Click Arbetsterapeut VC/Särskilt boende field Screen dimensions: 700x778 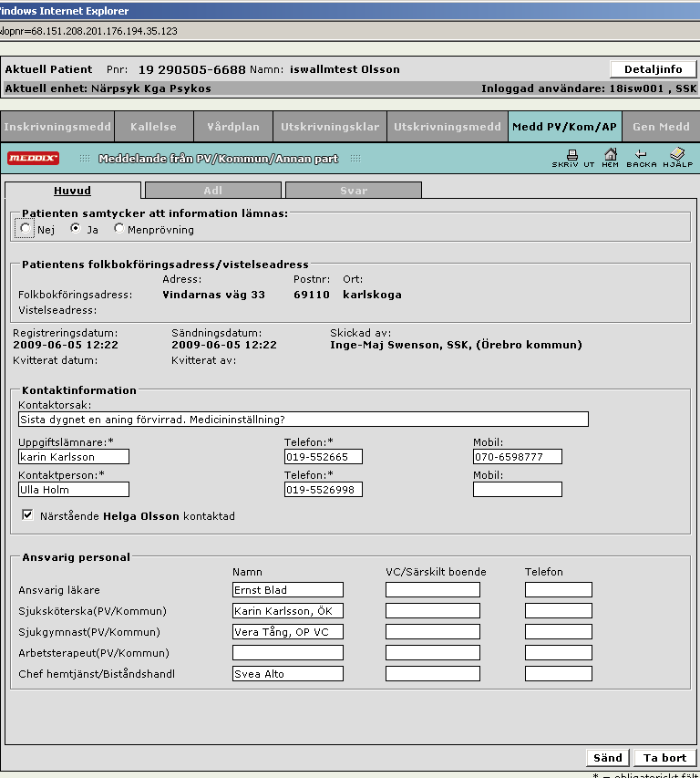pyautogui.click(x=433, y=652)
